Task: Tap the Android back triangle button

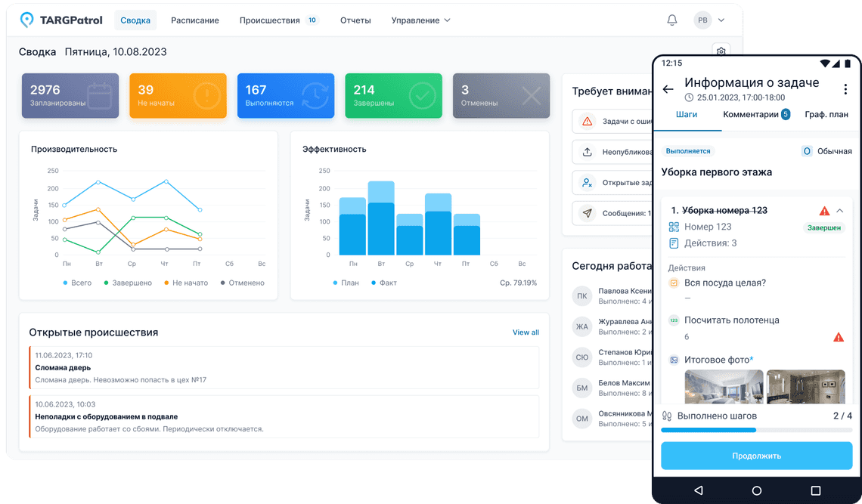Action: (698, 490)
